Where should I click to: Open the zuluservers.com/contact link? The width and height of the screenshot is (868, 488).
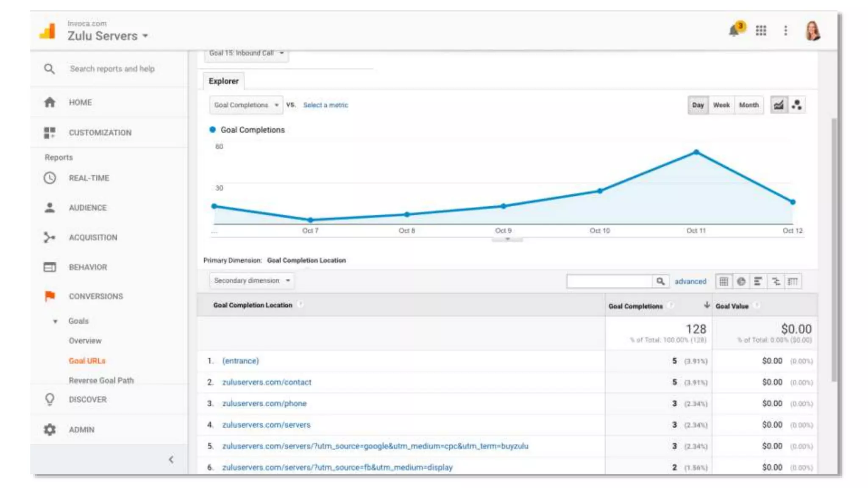(267, 382)
